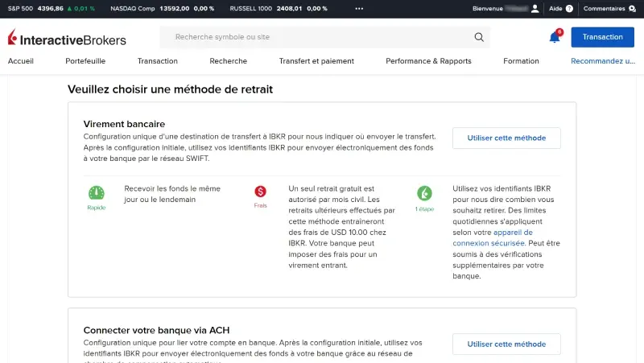
Task: Use the ACH bank connection method
Action: [x=506, y=344]
